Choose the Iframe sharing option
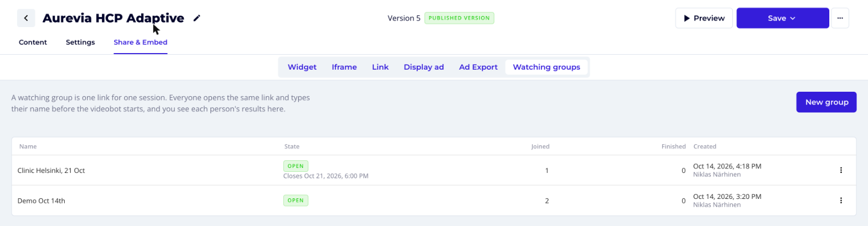The image size is (868, 226). click(x=344, y=67)
